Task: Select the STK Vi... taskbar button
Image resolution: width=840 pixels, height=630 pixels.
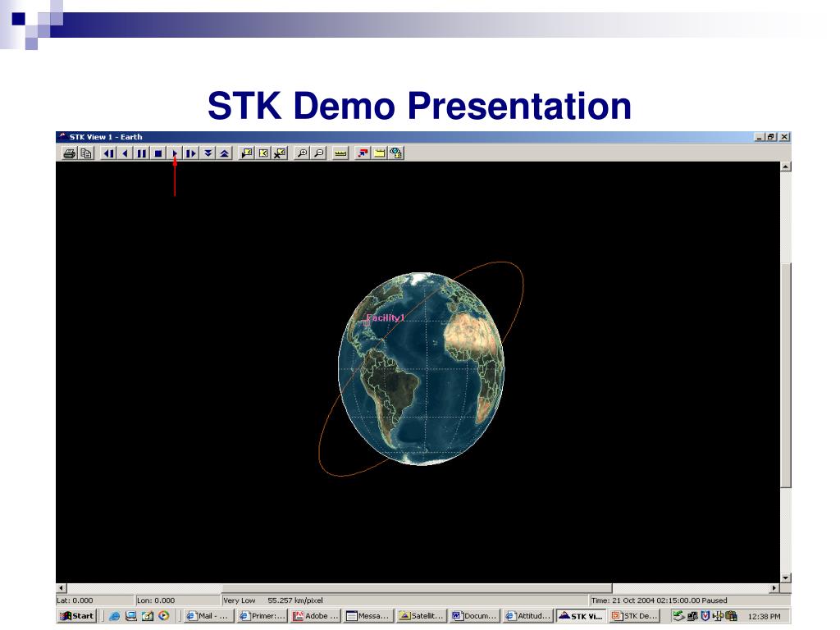Action: pos(581,616)
